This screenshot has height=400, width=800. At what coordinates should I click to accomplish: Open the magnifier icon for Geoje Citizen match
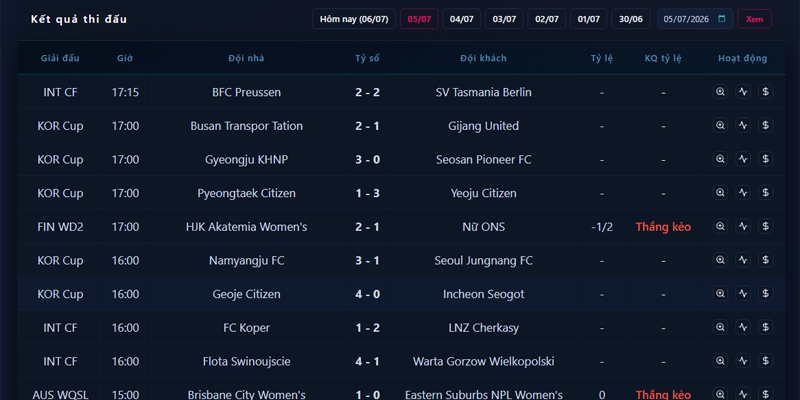pos(720,294)
